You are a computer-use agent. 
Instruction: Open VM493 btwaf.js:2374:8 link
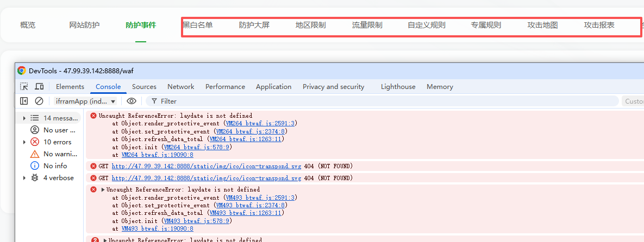click(251, 205)
